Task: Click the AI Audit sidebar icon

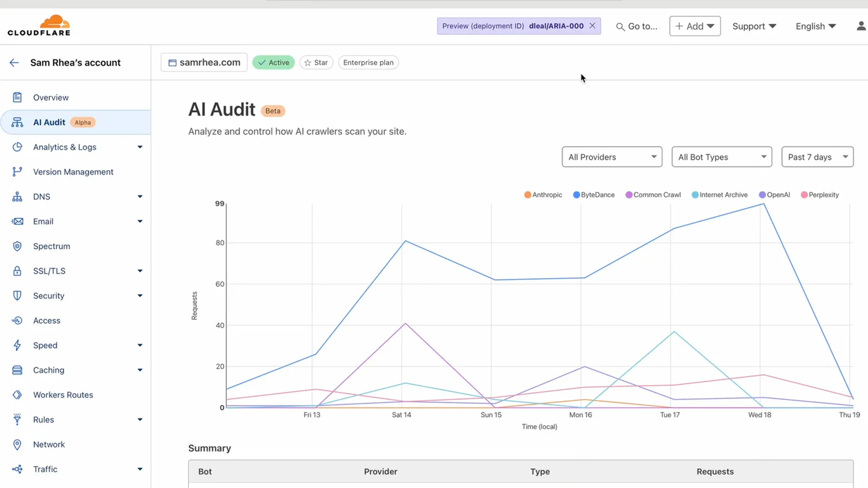Action: (17, 123)
